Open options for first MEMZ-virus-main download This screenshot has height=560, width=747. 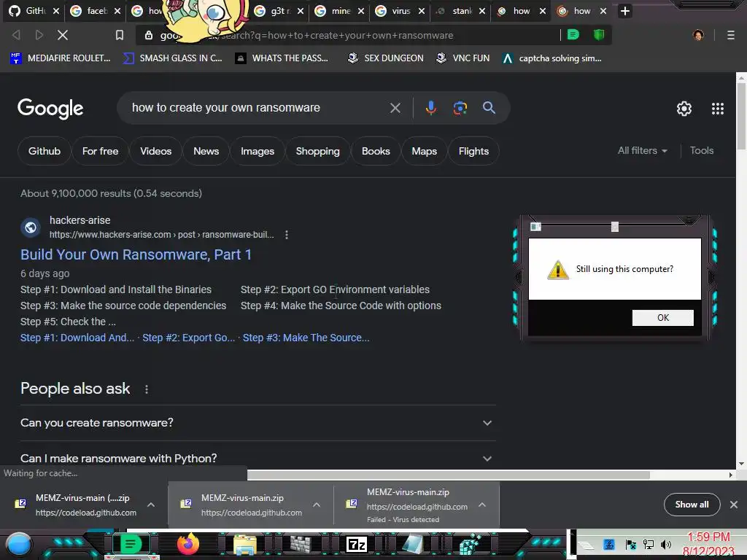pos(151,505)
